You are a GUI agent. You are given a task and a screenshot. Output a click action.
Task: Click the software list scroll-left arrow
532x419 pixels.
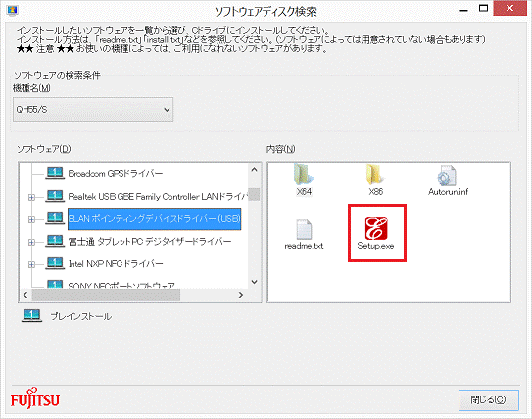point(25,295)
